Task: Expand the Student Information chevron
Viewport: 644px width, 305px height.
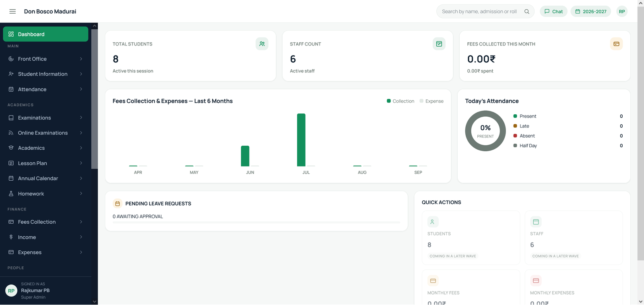Action: coord(81,74)
